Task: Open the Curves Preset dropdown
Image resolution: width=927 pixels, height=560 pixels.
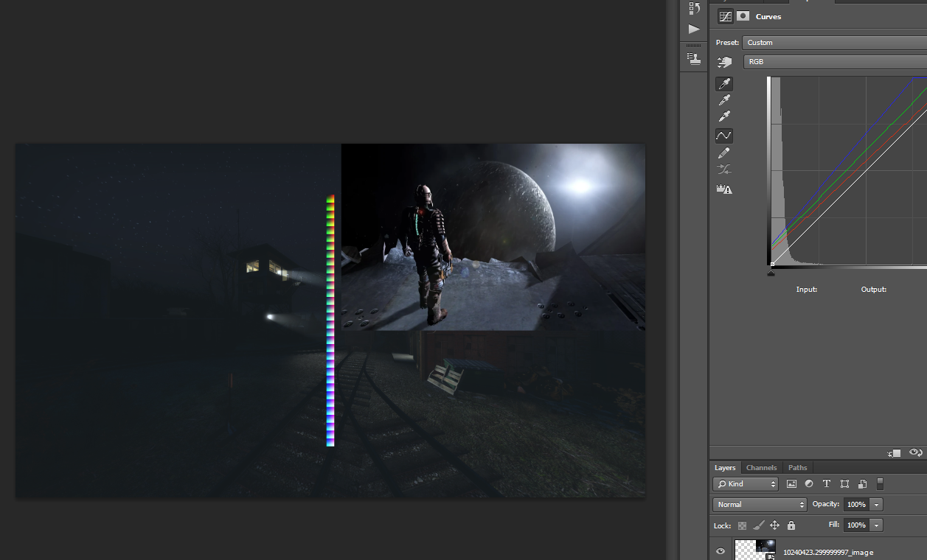Action: [x=834, y=43]
